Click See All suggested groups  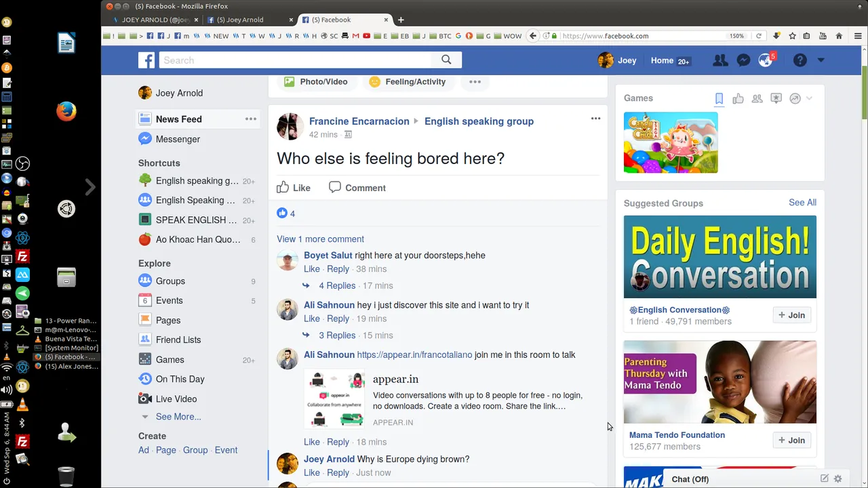[x=802, y=203]
